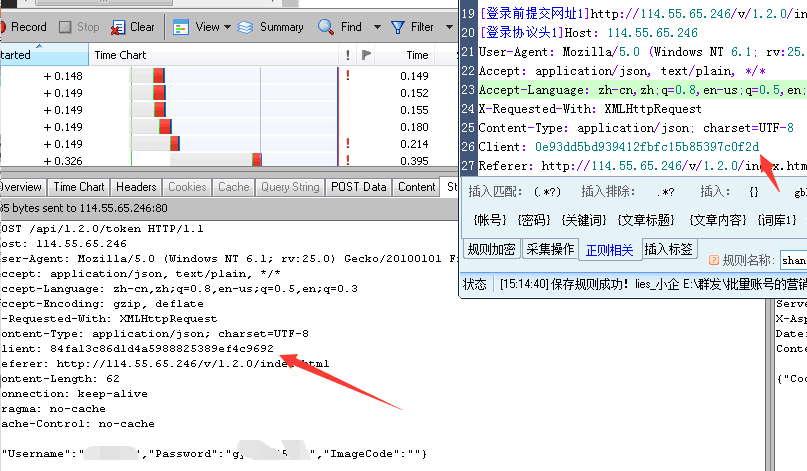
Task: Click the Filter funnel icon
Action: 398,27
